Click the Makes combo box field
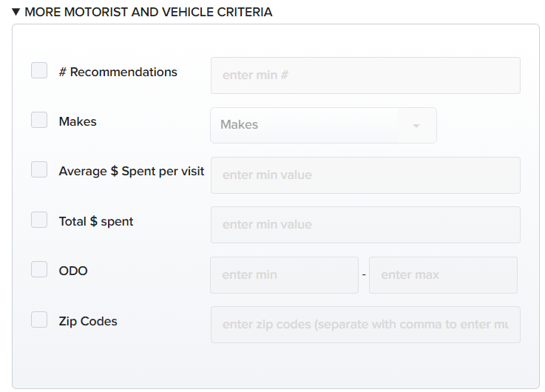 click(x=323, y=125)
